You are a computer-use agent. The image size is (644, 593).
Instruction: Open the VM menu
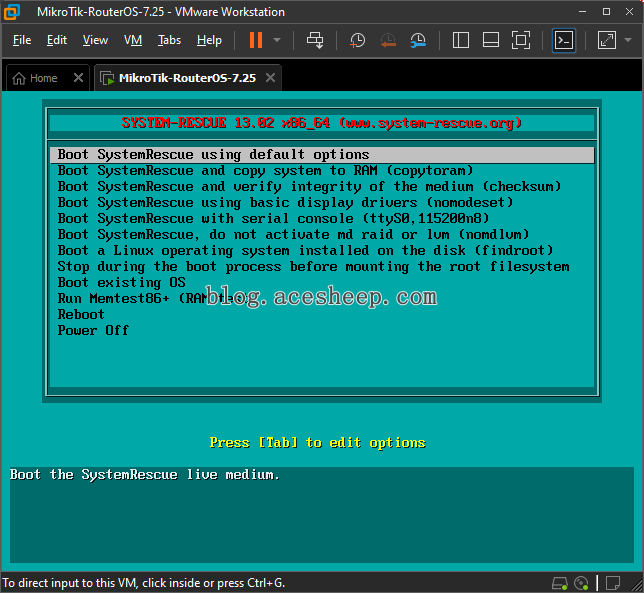(133, 40)
